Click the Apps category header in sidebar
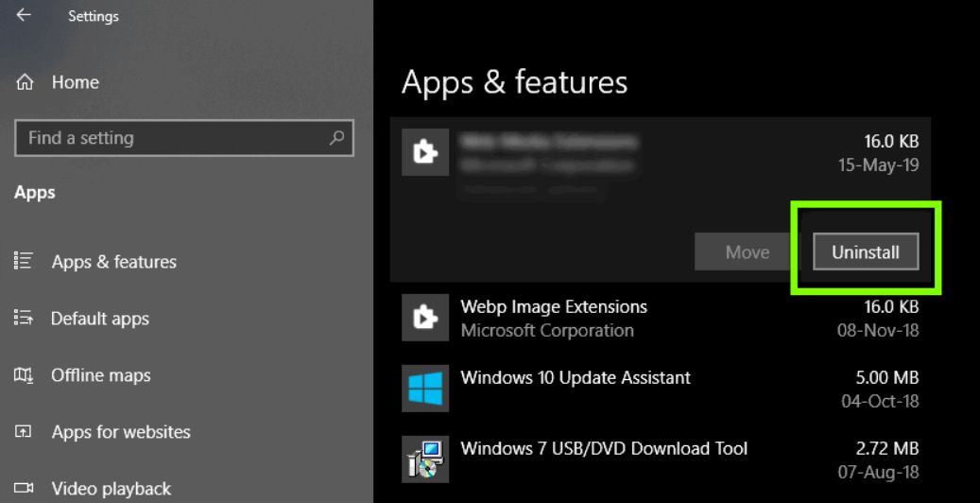 tap(34, 193)
